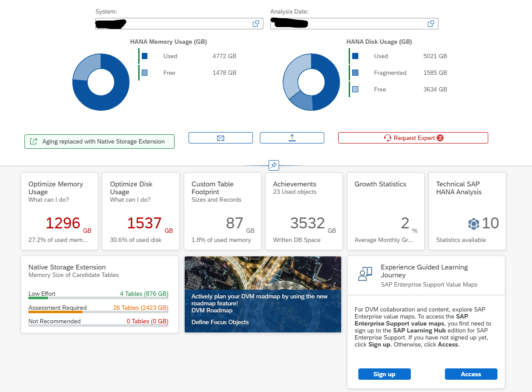The width and height of the screenshot is (532, 392).
Task: Click the Sign up button
Action: pyautogui.click(x=384, y=374)
